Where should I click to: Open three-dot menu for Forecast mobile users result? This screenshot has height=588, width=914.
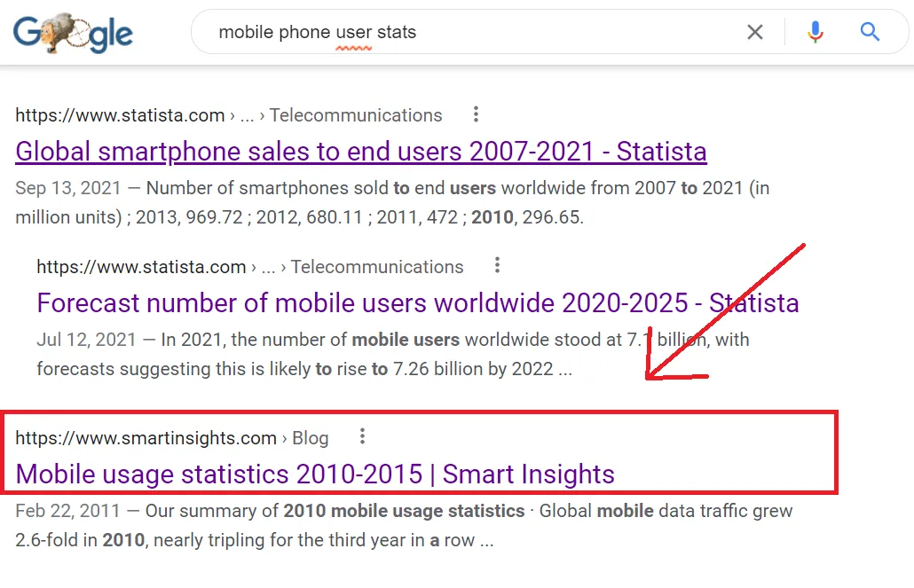tap(498, 266)
